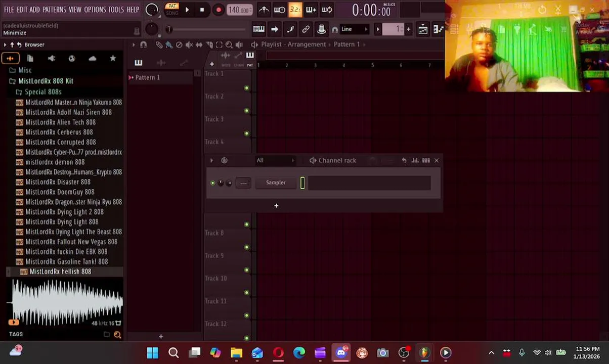Select the playlist mute tool

click(x=189, y=45)
